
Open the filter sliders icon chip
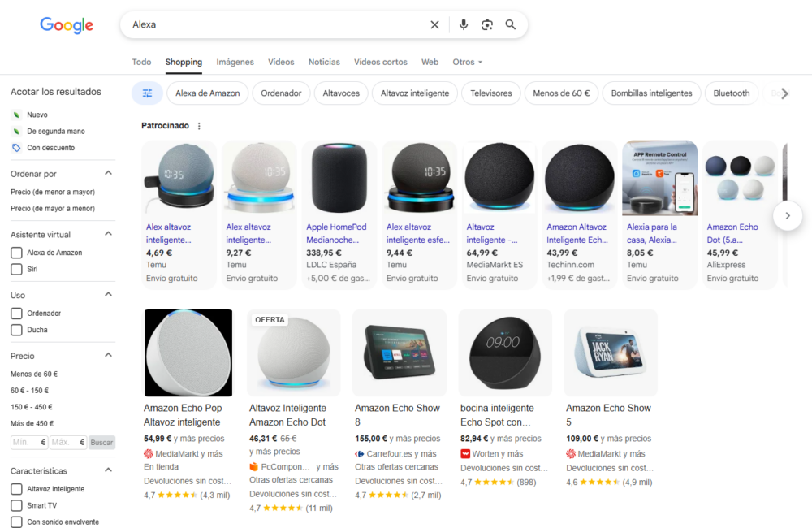148,93
